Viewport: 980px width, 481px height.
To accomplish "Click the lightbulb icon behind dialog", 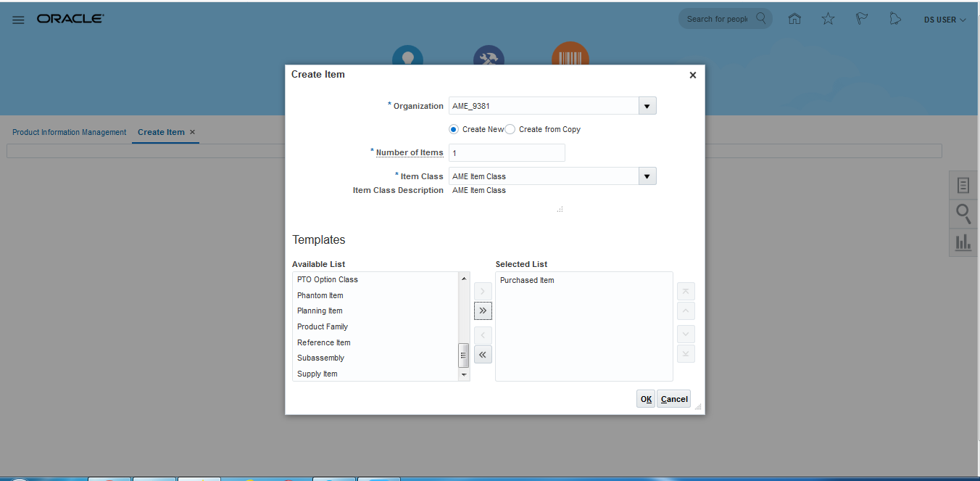I will tap(407, 57).
